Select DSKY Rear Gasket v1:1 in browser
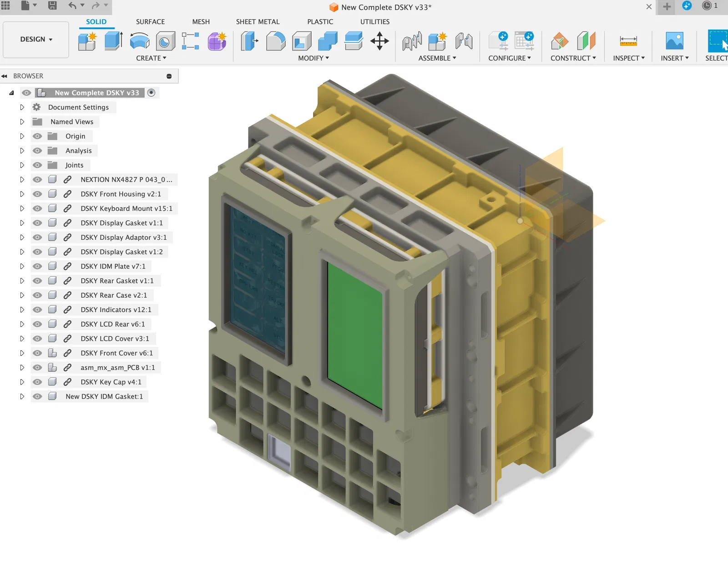The width and height of the screenshot is (728, 582). pos(117,281)
